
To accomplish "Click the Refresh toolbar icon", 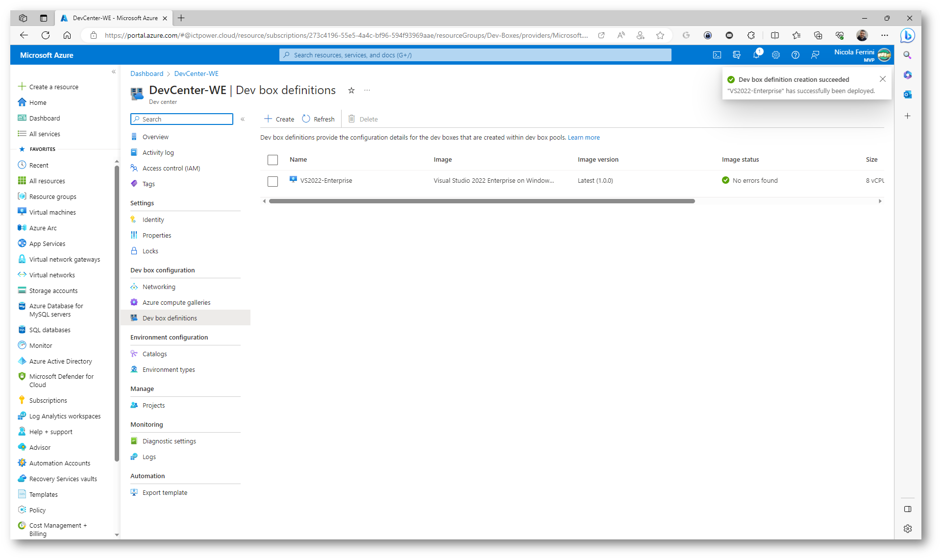I will coord(319,119).
